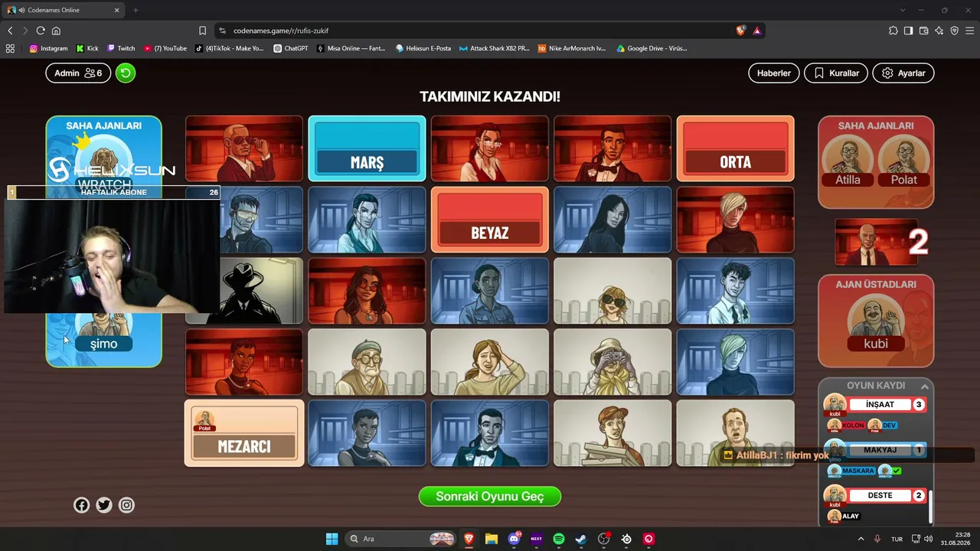
Task: Open the Haberler news panel
Action: (x=773, y=73)
